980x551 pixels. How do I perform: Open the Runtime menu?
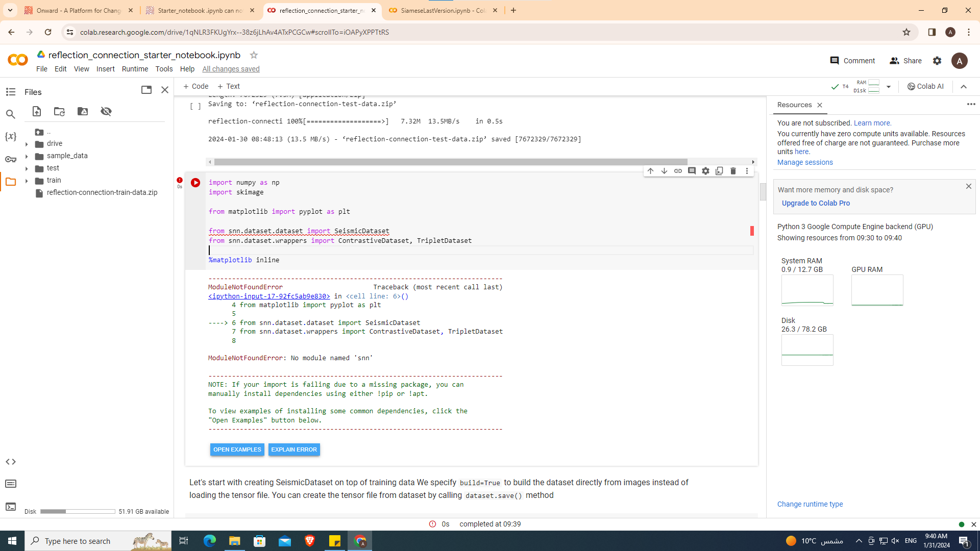click(x=135, y=69)
